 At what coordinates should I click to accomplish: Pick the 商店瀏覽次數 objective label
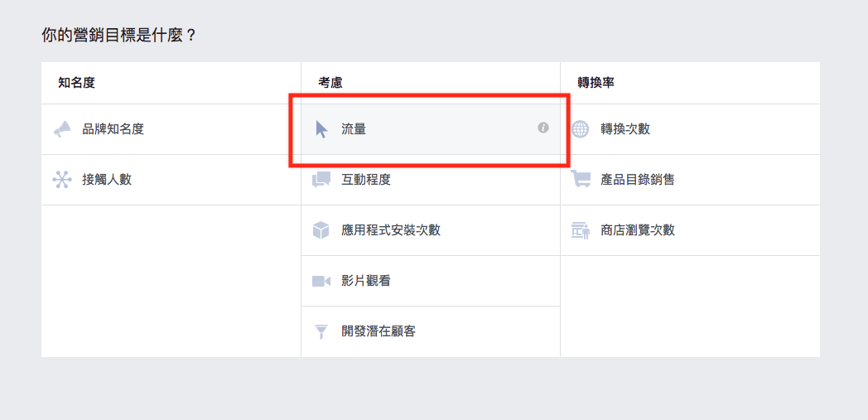[x=638, y=230]
